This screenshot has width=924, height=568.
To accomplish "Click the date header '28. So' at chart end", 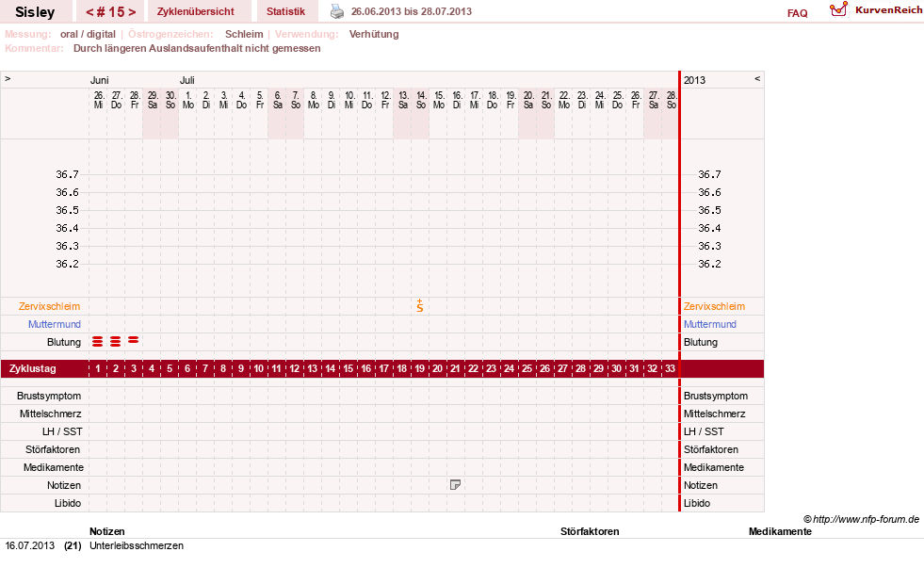I will [x=672, y=100].
